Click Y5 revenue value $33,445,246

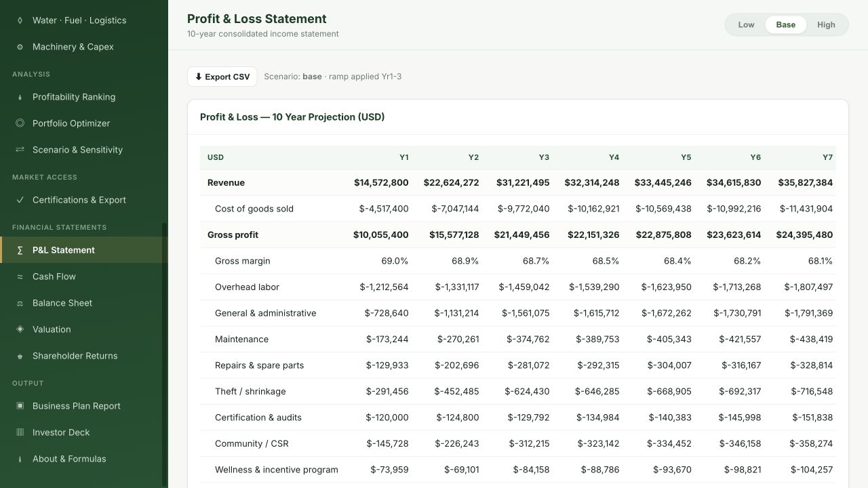[x=663, y=183]
